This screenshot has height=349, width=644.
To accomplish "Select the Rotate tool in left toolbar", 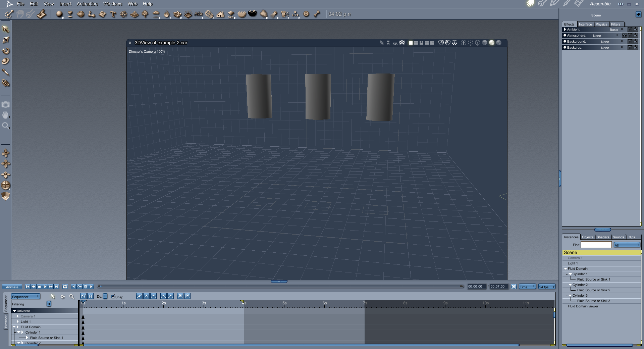I will pyautogui.click(x=5, y=51).
